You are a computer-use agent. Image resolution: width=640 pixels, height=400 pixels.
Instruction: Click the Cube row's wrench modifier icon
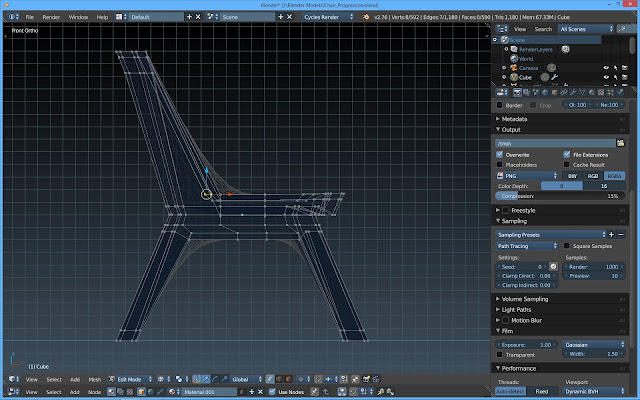pos(554,77)
